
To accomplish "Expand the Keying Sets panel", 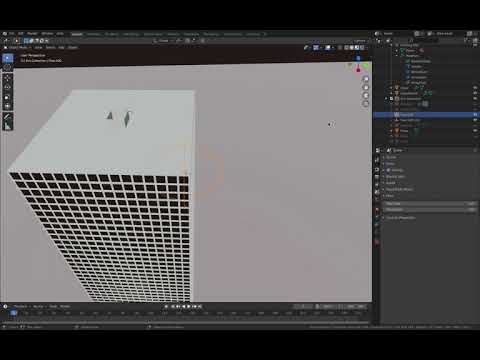I will coord(395,177).
